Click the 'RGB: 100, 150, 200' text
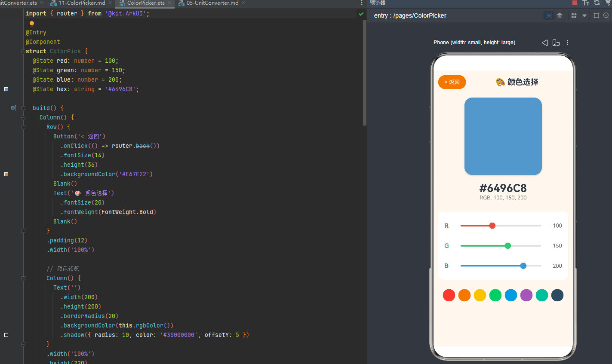This screenshot has width=612, height=364. click(x=503, y=198)
